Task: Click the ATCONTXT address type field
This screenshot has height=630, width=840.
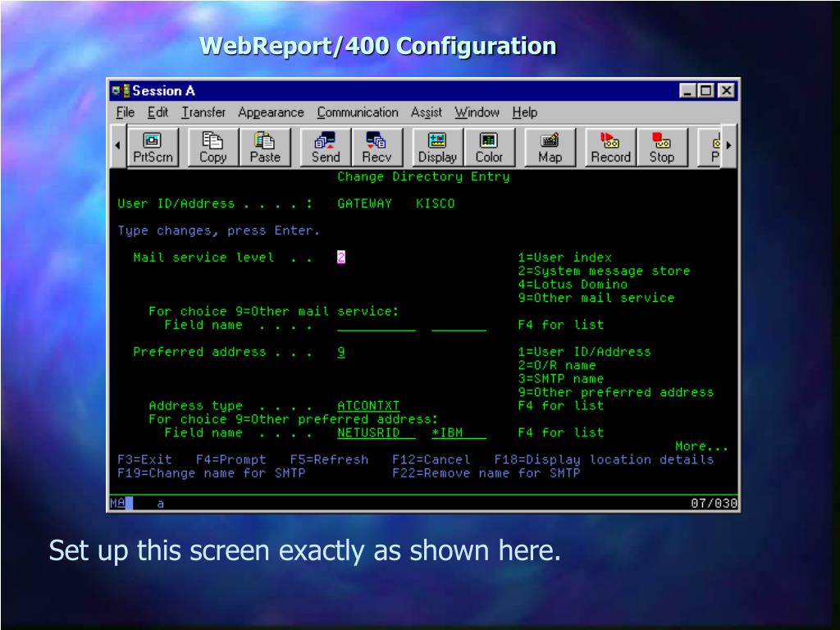Action: click(368, 405)
